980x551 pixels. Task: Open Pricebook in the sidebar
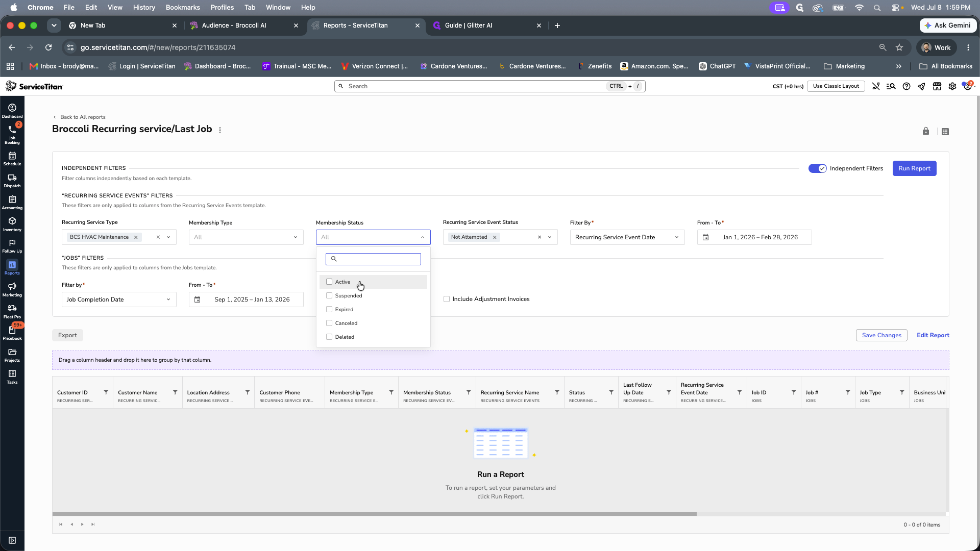point(12,333)
